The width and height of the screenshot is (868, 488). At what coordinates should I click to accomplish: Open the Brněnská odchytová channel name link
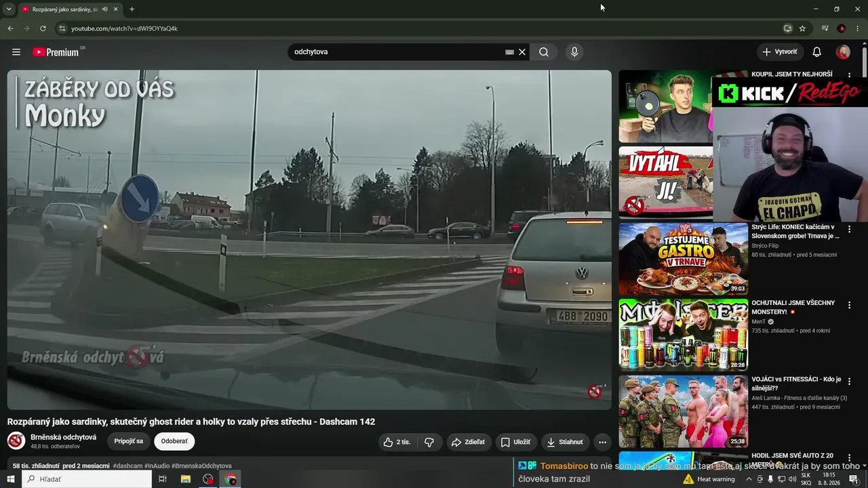[63, 437]
